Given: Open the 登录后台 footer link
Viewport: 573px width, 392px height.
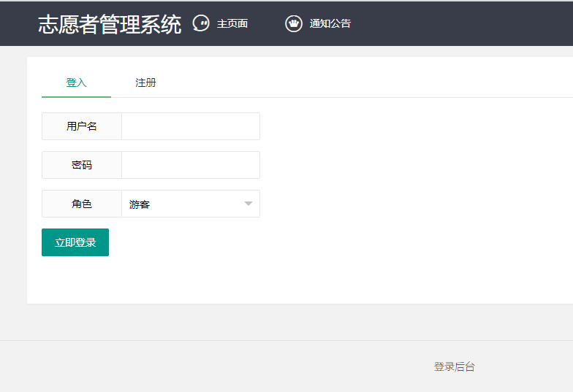Looking at the screenshot, I should coord(455,366).
